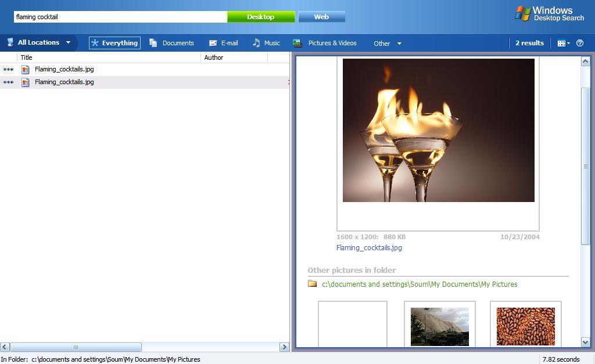The image size is (595, 364).
Task: Open the view style dropdown arrow
Action: [570, 43]
